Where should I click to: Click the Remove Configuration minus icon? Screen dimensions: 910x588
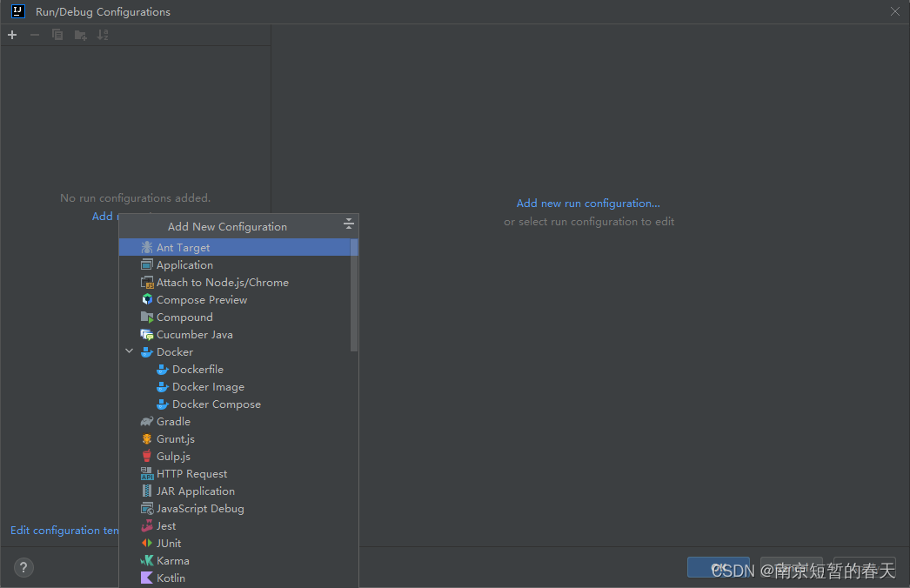point(35,35)
